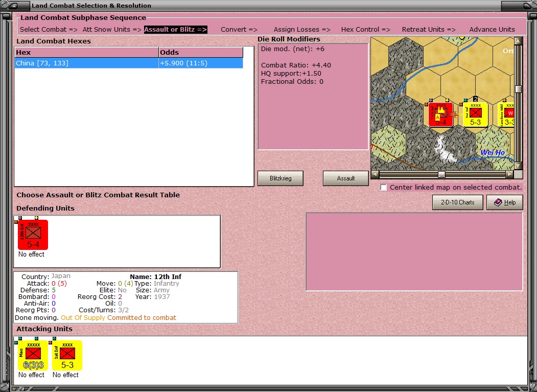Click the +5.900 (11:5) odds cell
Image resolution: width=537 pixels, height=392 pixels.
pos(201,63)
